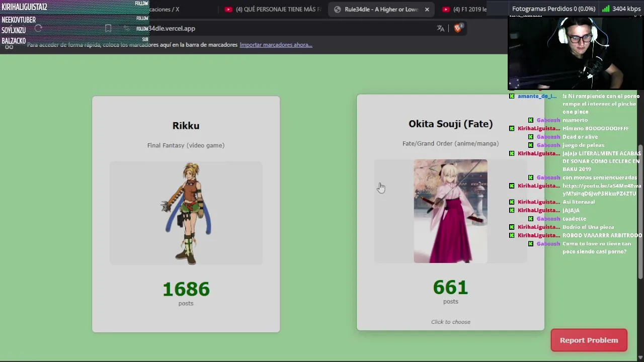644x362 pixels.
Task: Click the 'JAJAJA' chat message
Action: pos(571,210)
